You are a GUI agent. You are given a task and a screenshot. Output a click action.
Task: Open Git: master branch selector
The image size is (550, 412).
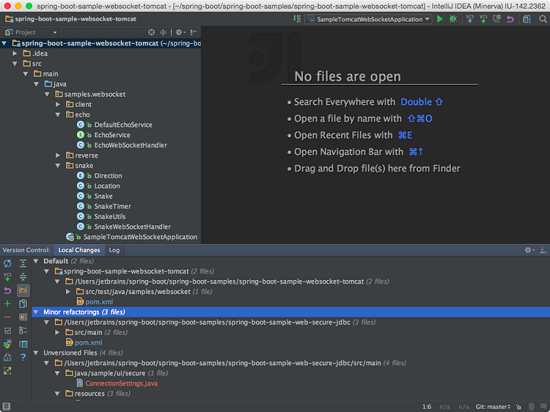coord(493,407)
